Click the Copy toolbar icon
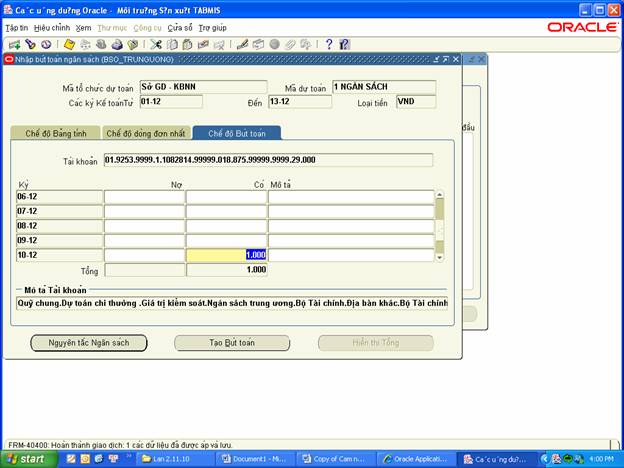The width and height of the screenshot is (624, 468). point(172,45)
